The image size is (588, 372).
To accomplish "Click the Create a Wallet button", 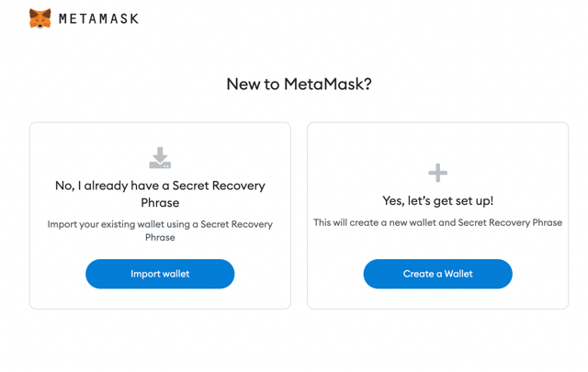I will pos(437,274).
